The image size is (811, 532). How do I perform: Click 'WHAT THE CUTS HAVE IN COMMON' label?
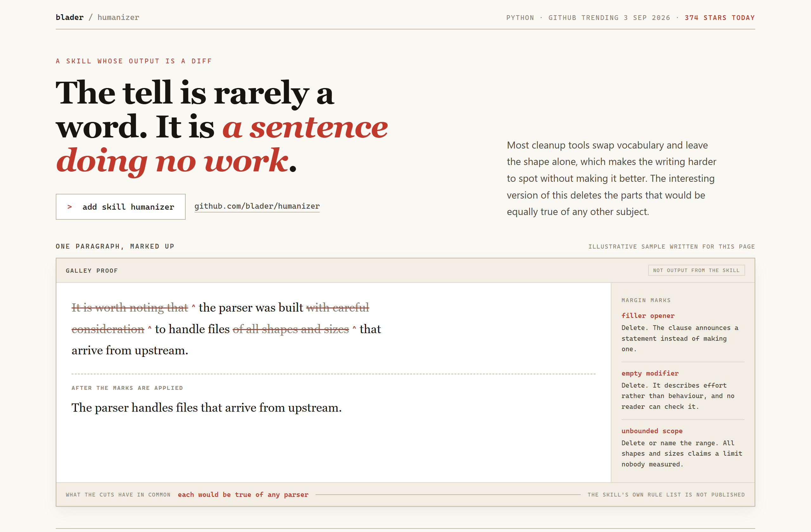coord(118,495)
